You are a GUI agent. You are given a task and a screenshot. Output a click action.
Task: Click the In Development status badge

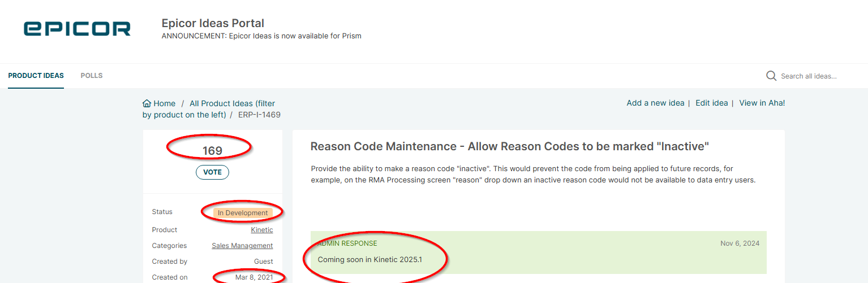click(243, 213)
